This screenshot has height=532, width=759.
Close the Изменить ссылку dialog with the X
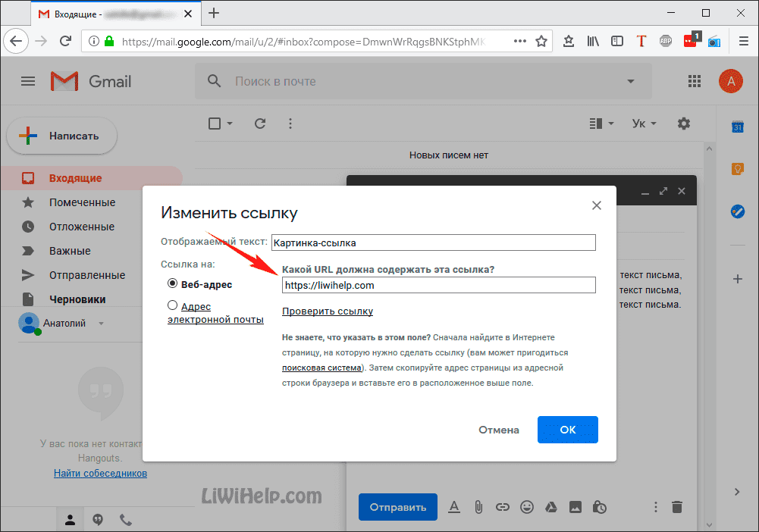596,205
